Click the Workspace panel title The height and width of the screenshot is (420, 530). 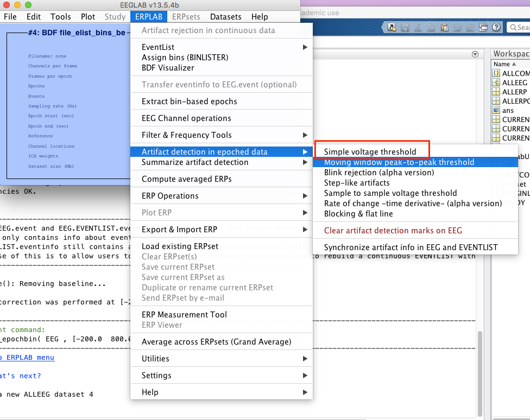point(512,54)
